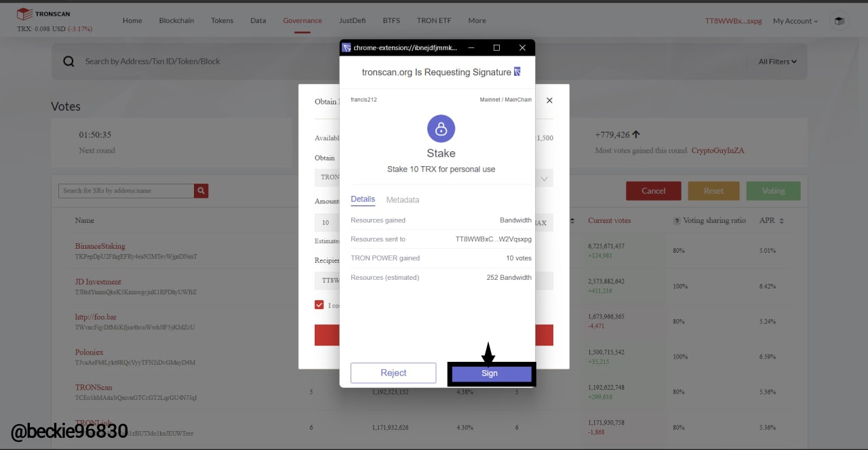Open the TRON ETF menu item
Image resolution: width=868 pixels, height=450 pixels.
coord(434,20)
